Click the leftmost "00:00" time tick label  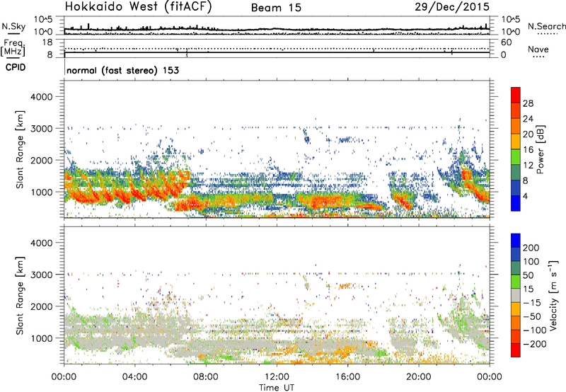(x=64, y=377)
